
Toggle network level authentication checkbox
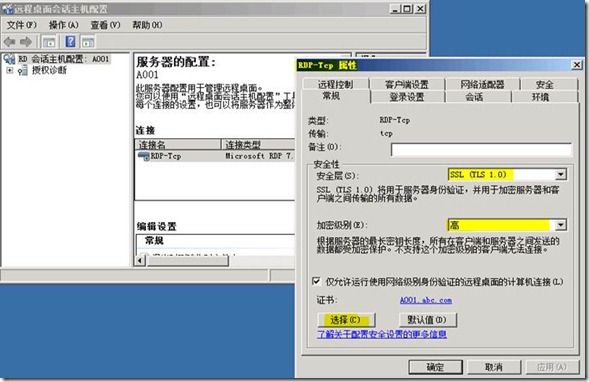(316, 281)
